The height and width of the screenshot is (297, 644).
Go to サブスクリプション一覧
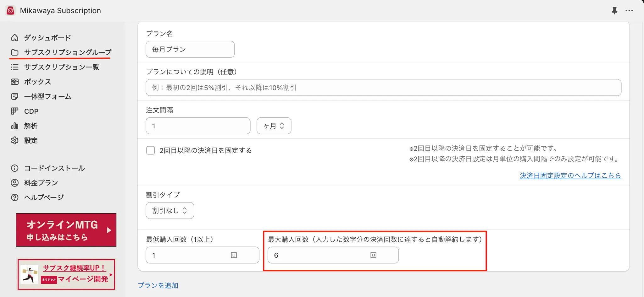point(61,67)
